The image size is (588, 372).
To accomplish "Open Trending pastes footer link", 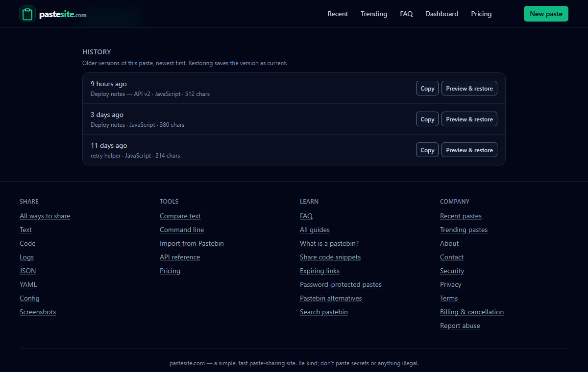I will pyautogui.click(x=464, y=230).
